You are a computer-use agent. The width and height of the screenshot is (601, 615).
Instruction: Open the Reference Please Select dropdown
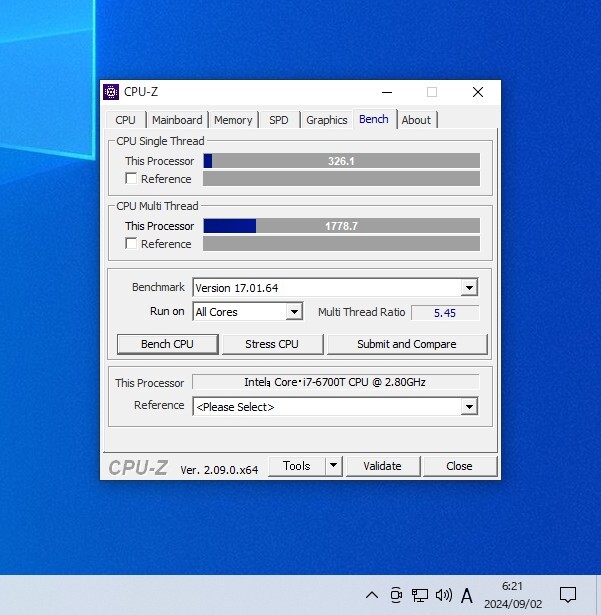pyautogui.click(x=469, y=407)
